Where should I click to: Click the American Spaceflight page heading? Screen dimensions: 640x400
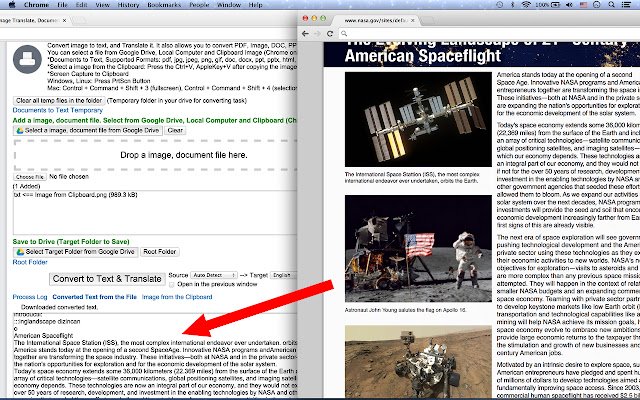coord(422,56)
